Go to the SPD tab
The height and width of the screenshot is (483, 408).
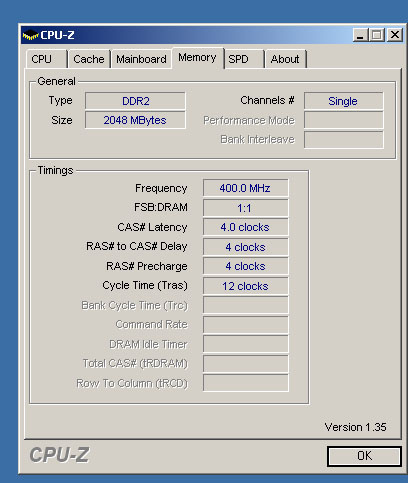[244, 59]
